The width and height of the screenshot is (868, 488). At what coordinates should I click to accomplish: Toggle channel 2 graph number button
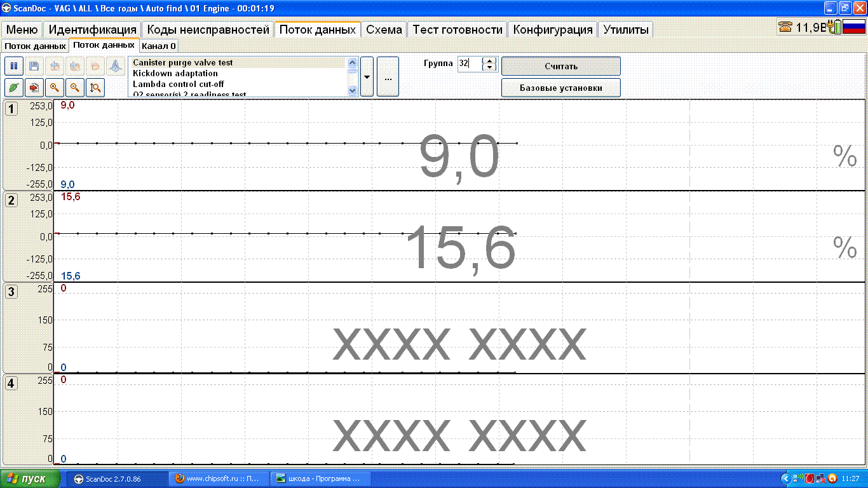click(11, 200)
